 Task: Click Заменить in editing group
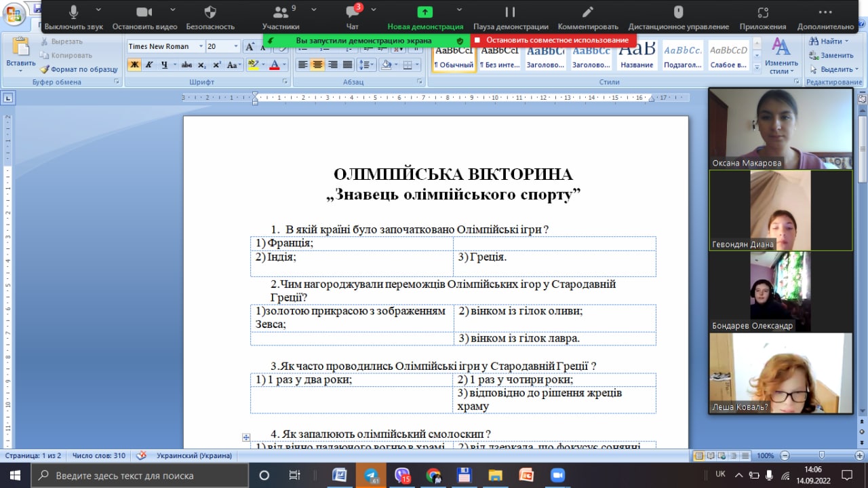coord(831,55)
